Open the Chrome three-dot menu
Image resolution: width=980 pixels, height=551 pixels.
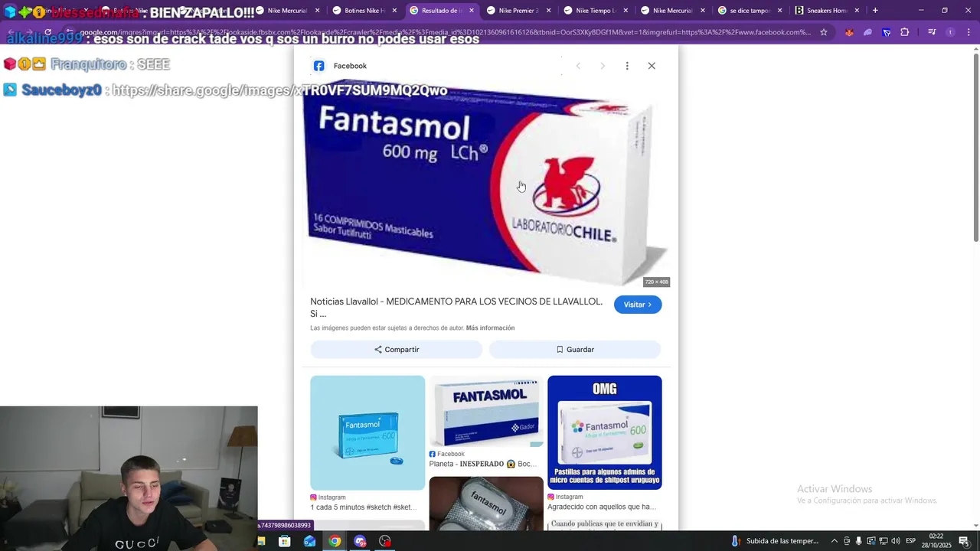968,32
